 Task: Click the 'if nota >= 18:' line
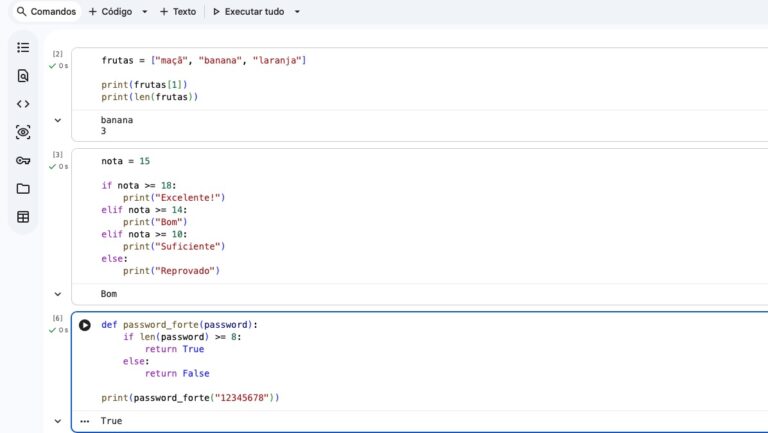click(x=139, y=186)
